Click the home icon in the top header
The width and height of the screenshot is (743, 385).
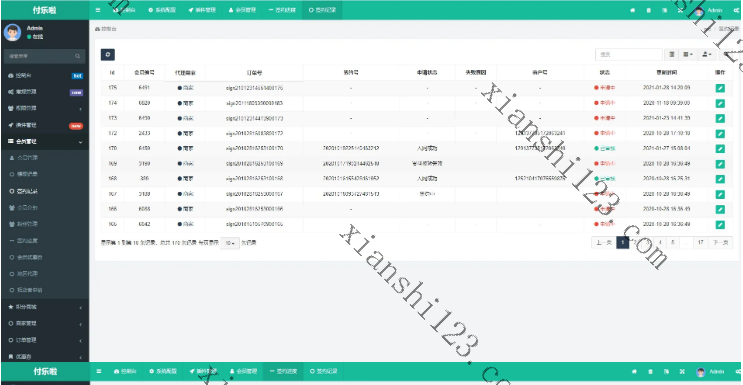(x=632, y=10)
